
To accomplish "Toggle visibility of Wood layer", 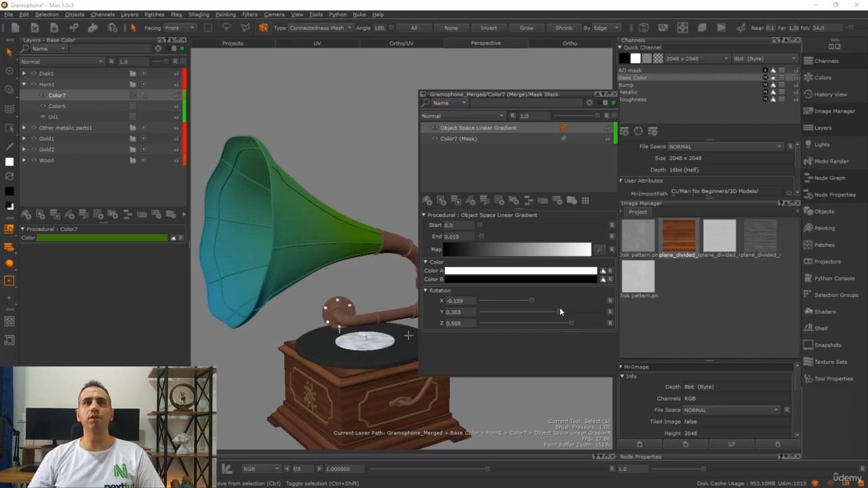I will 34,160.
